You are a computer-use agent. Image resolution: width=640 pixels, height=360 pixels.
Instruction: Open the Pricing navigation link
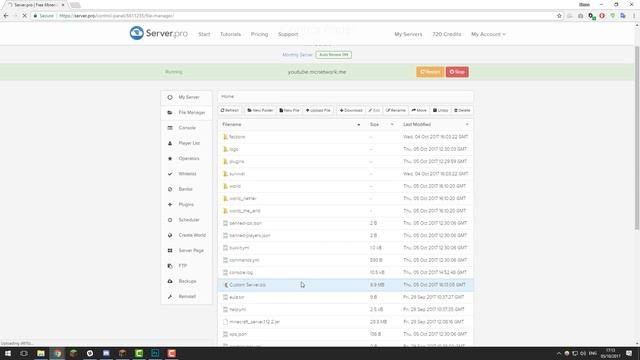(260, 34)
